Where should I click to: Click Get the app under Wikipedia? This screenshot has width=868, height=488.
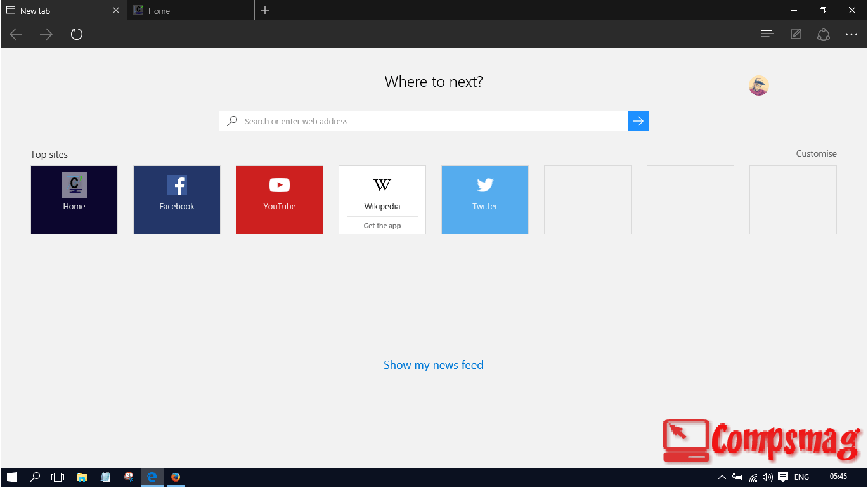pos(382,226)
